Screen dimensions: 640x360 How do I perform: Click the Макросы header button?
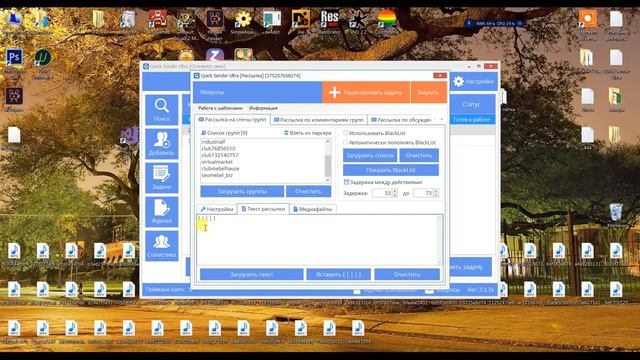257,92
